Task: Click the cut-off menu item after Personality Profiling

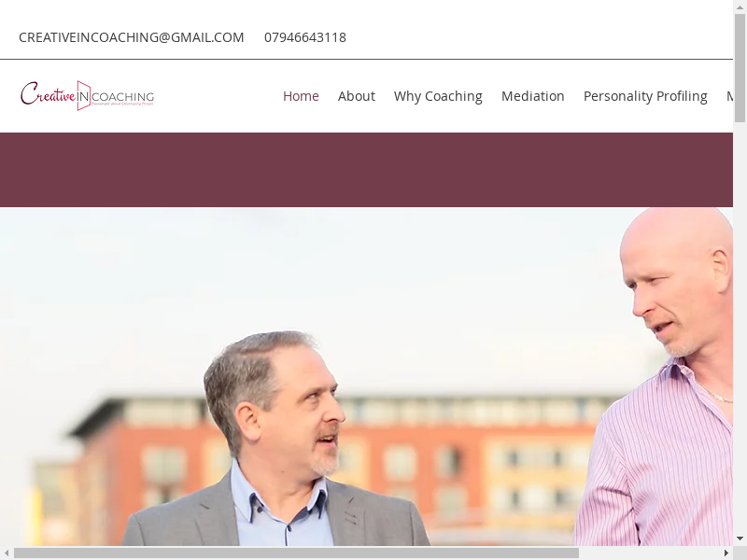Action: tap(729, 96)
